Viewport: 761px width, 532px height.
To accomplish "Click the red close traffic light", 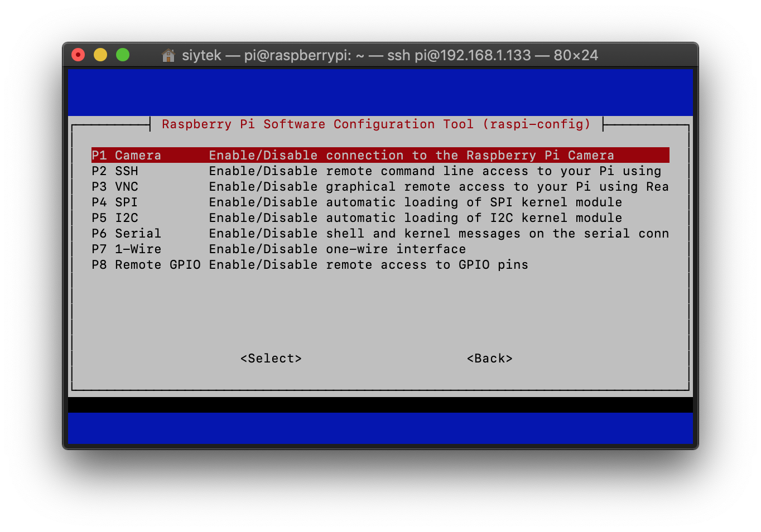I will [x=78, y=55].
